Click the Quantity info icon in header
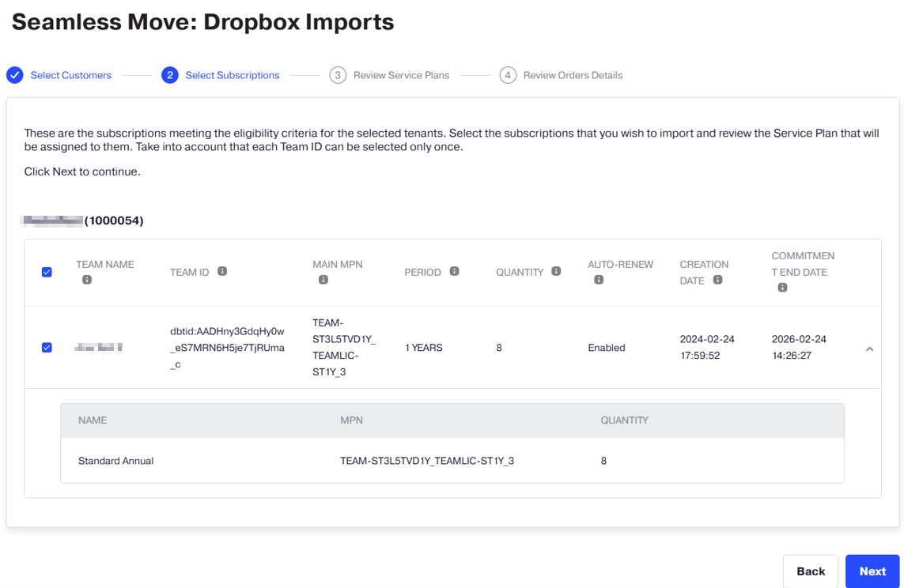The height and width of the screenshot is (588, 904). click(x=556, y=271)
